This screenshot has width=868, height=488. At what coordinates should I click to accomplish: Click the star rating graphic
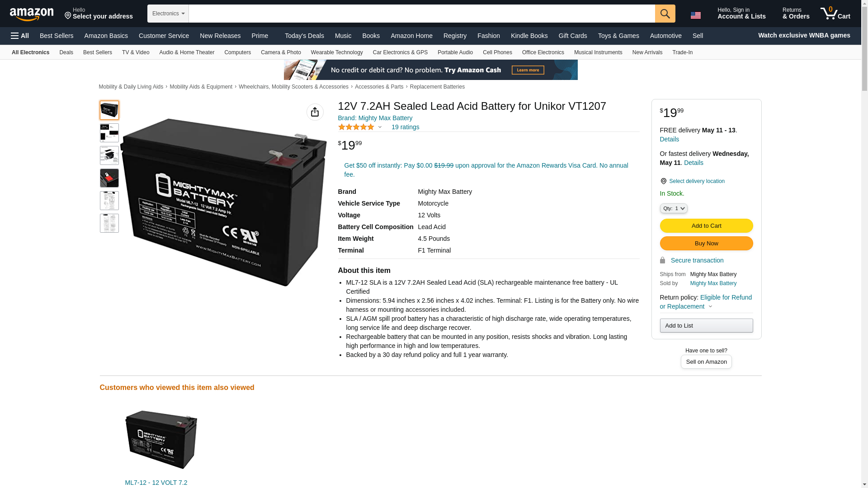356,127
